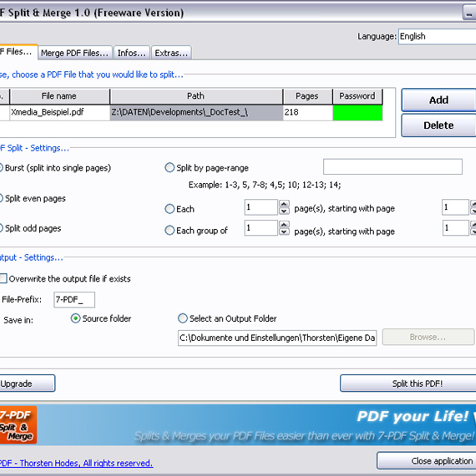Click the Each pages count field
476x476 pixels.
(261, 207)
